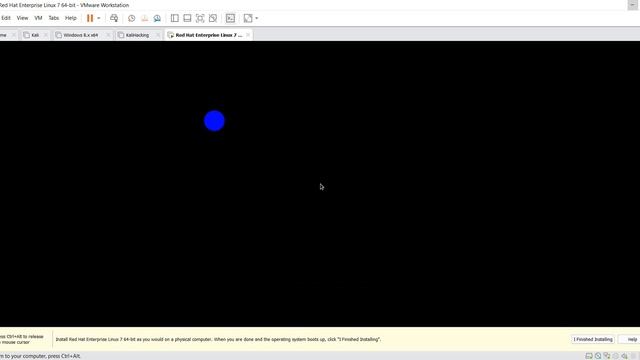Take a snapshot using the clock icon
This screenshot has width=640, height=360.
click(131, 18)
